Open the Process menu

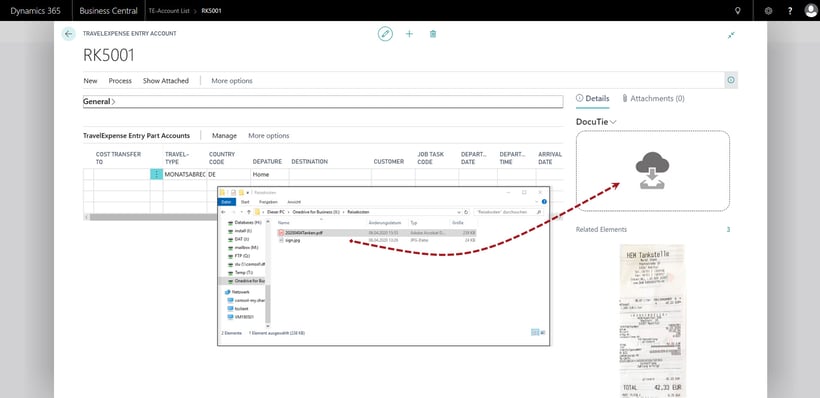tap(120, 81)
